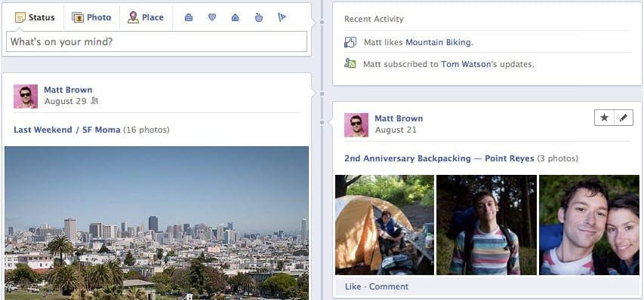Click the timeline dot beside Recent Activity
The image size is (644, 300).
[322, 22]
